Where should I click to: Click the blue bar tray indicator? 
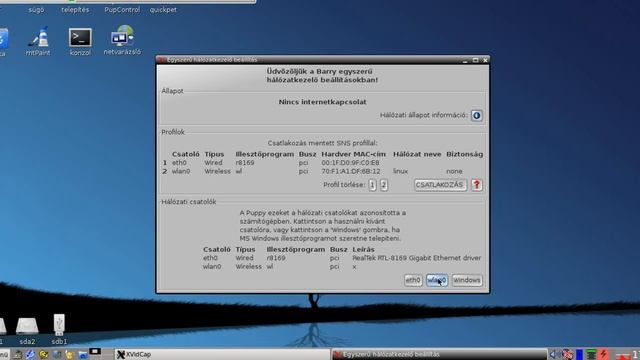[579, 354]
